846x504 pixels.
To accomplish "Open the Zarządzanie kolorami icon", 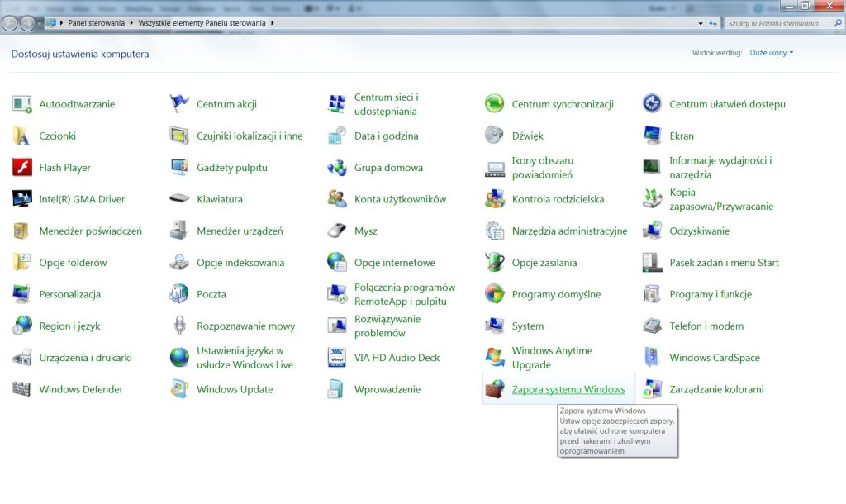I will [x=653, y=389].
